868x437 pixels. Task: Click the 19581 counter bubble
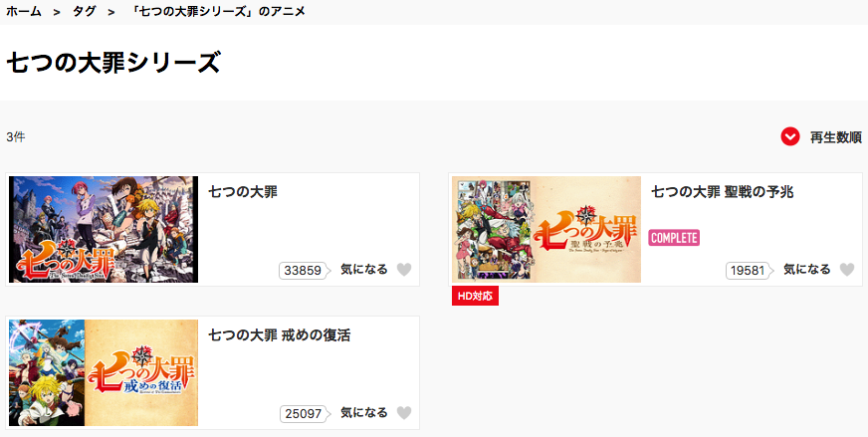click(748, 271)
